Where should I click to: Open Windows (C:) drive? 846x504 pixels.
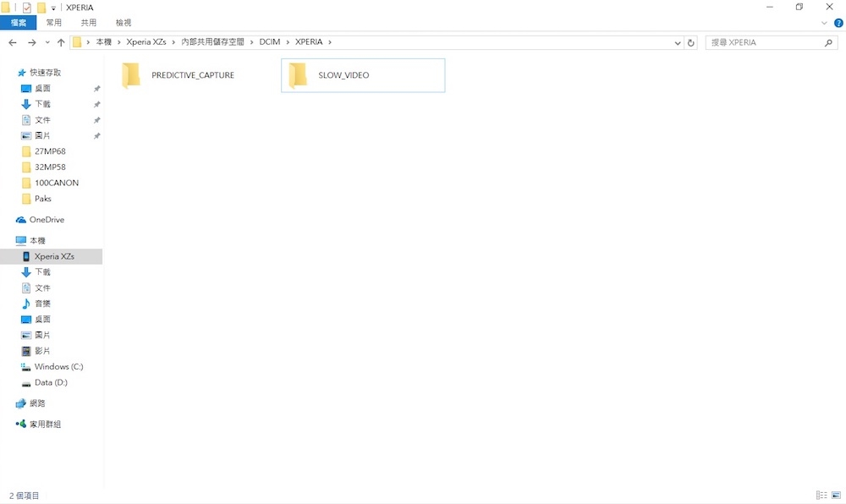pos(58,366)
